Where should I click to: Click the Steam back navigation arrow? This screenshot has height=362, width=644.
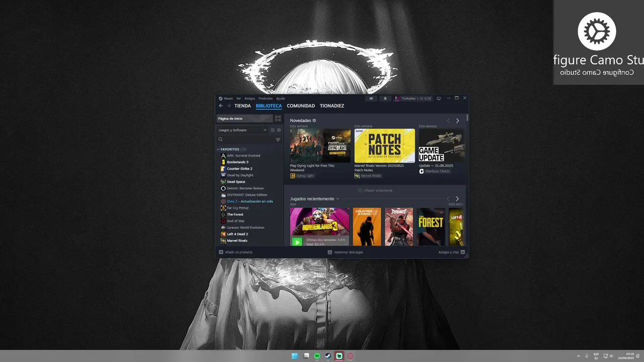tap(221, 106)
